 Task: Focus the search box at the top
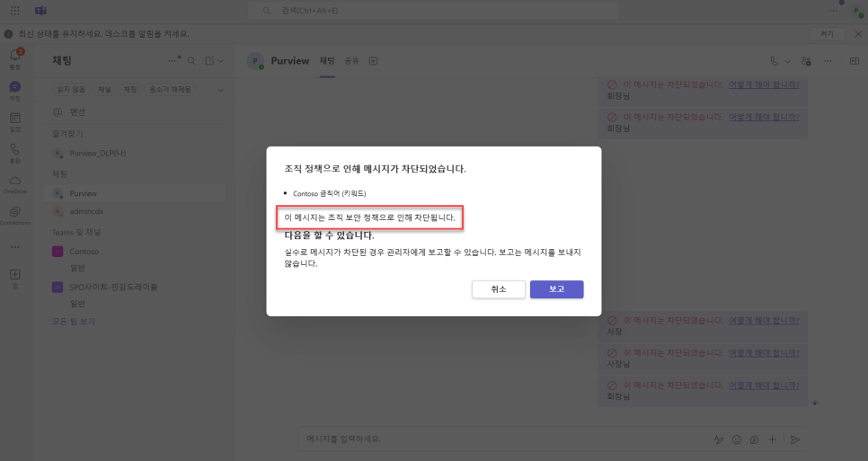coord(433,11)
